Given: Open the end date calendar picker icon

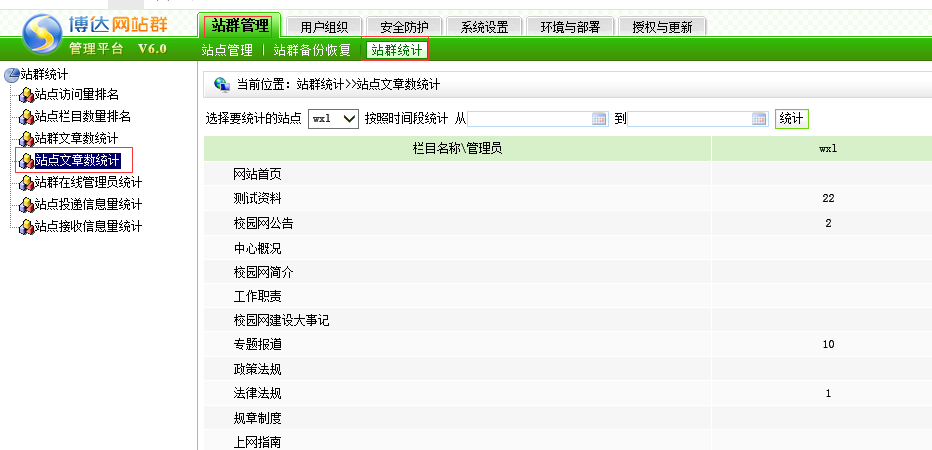Looking at the screenshot, I should (x=759, y=118).
